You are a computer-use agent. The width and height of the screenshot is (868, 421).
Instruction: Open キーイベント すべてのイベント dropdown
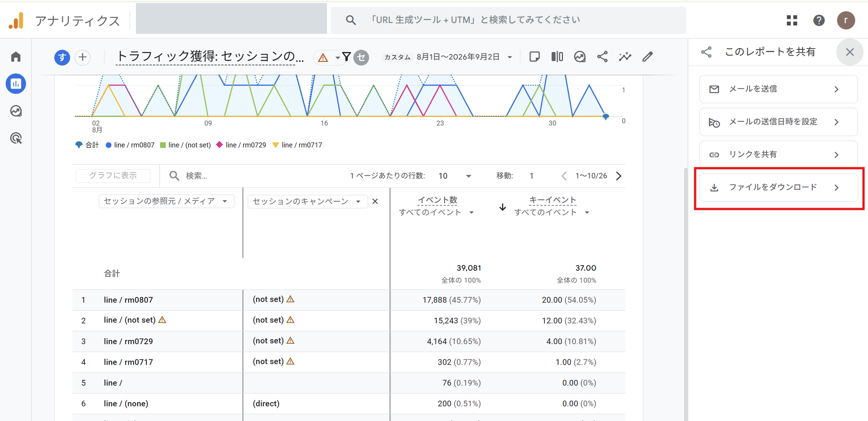(551, 212)
